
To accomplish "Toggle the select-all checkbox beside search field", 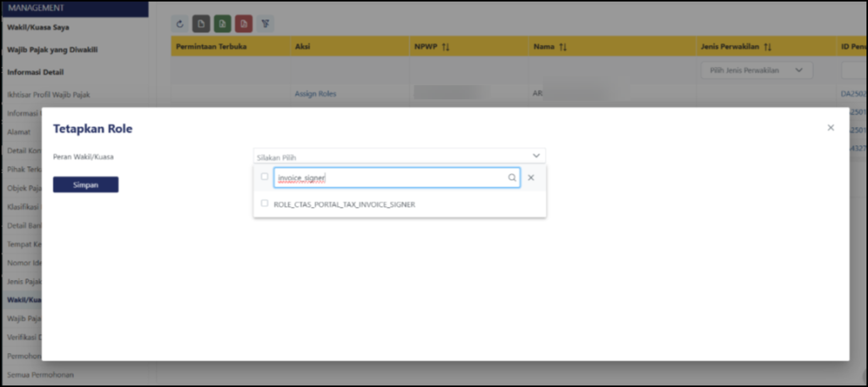I will pos(265,177).
